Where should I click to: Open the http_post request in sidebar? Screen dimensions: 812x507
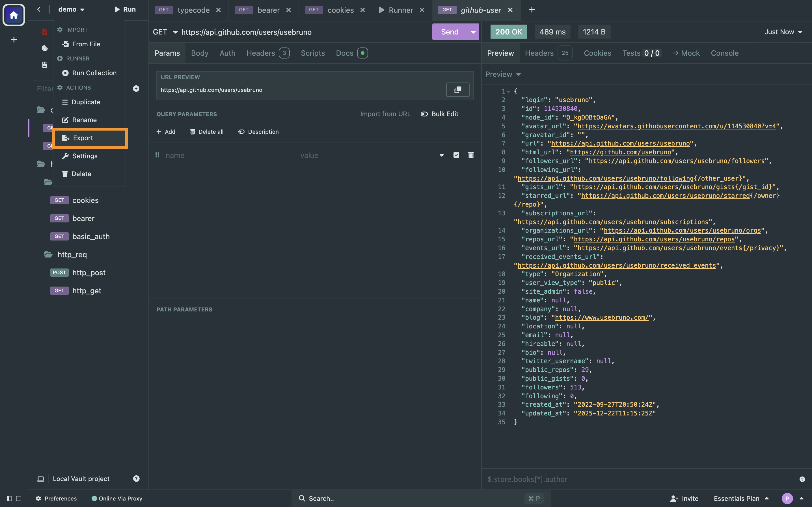click(x=89, y=273)
